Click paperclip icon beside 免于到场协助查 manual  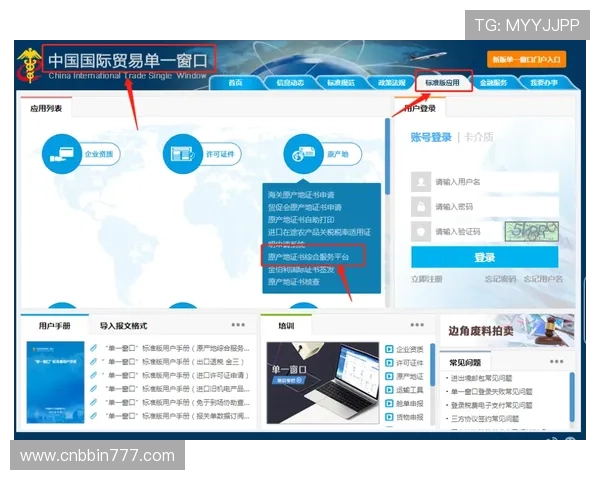pos(93,402)
